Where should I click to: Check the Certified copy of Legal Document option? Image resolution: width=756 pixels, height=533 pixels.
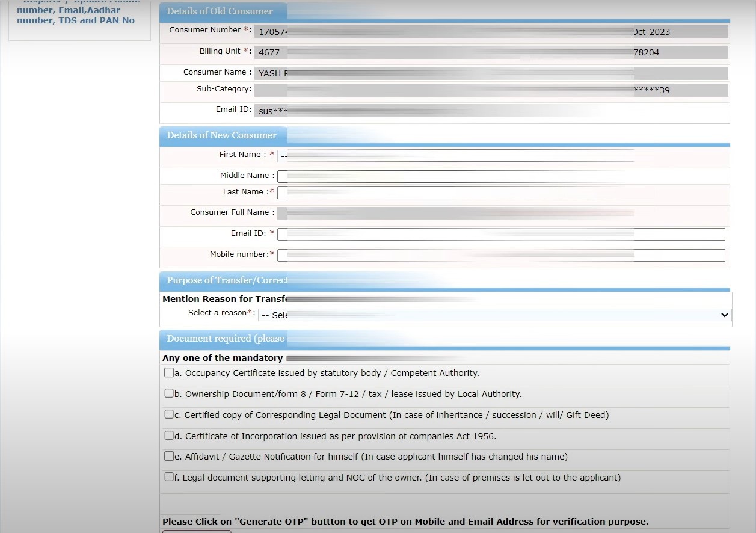pos(170,414)
